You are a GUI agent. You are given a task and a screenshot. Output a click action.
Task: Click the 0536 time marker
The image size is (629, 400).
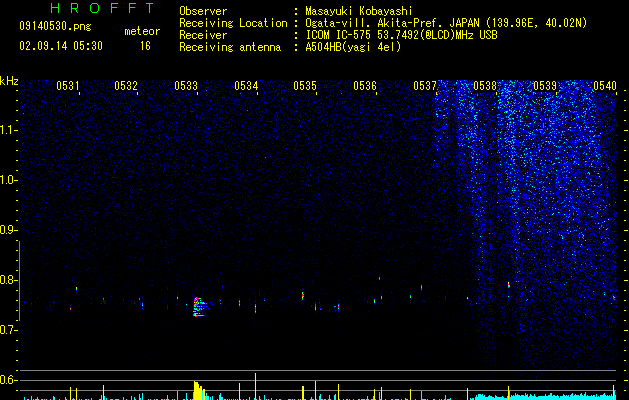tap(365, 86)
